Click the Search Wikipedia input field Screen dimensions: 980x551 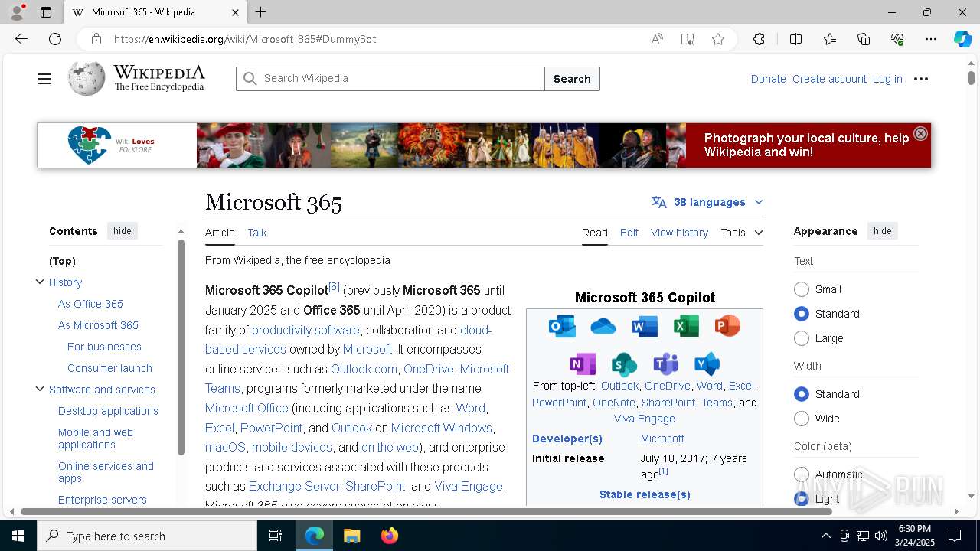390,79
